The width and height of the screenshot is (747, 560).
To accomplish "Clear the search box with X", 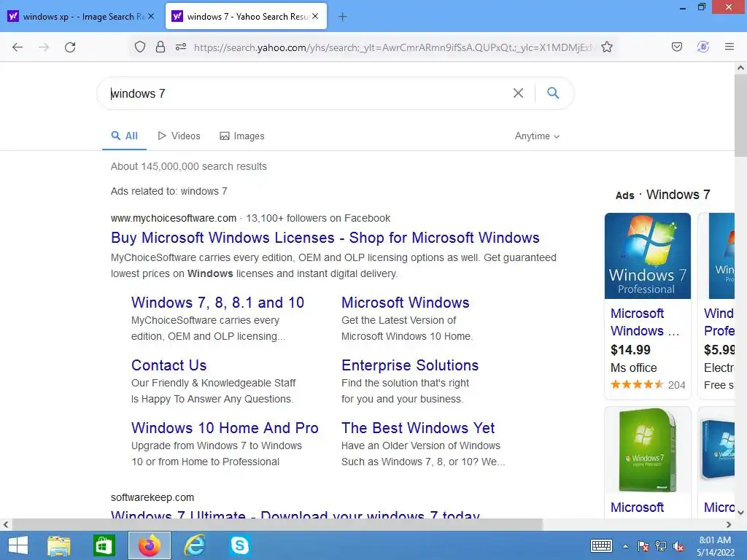I will tap(518, 93).
